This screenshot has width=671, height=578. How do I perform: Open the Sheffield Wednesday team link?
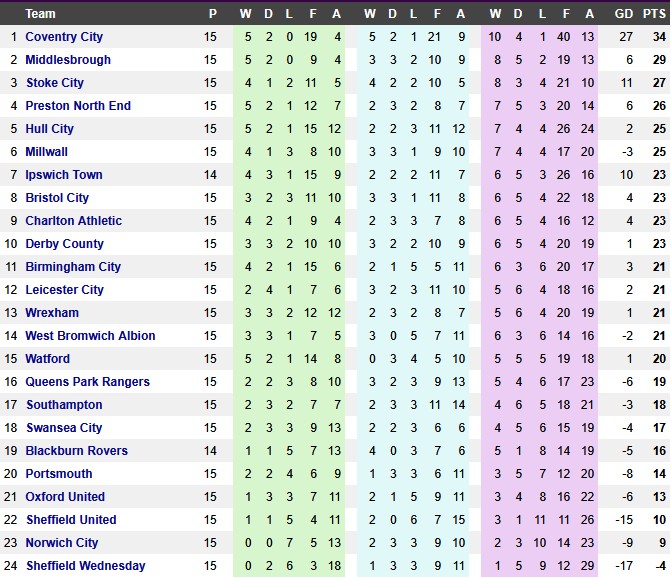pos(85,566)
